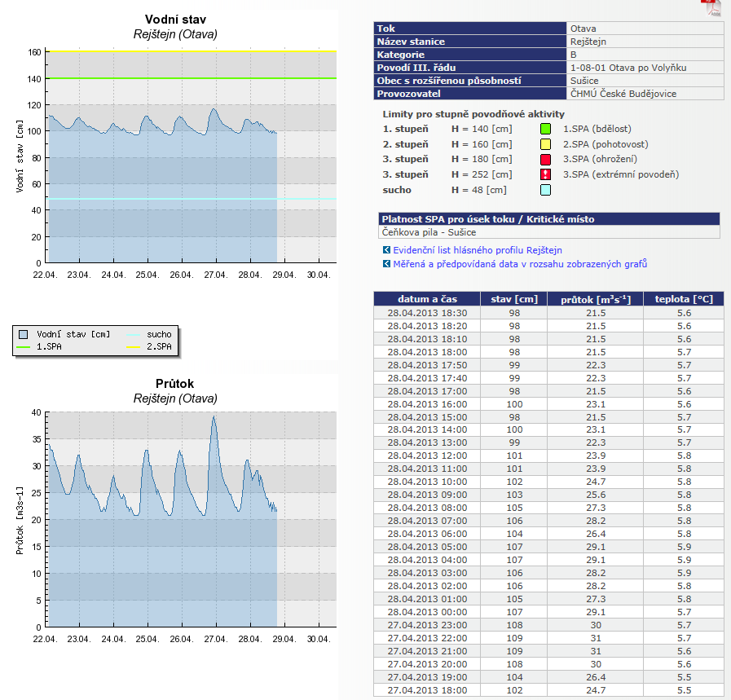731x700 pixels.
Task: Select the 28.04.2013 18:30 table row
Action: coord(548,313)
